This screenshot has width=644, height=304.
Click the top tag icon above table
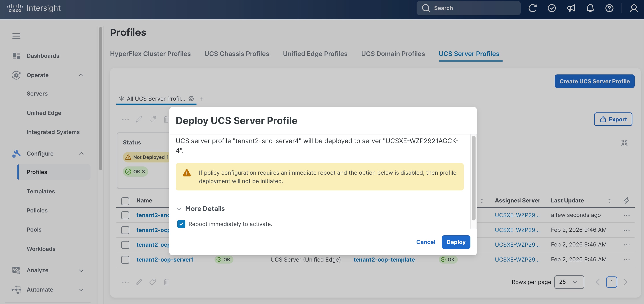153,119
